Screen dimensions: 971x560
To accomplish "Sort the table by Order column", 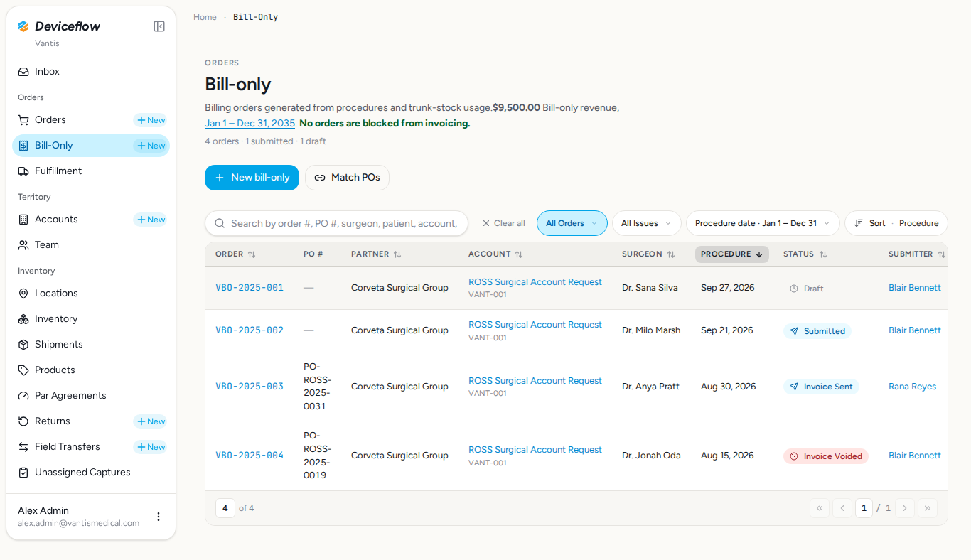I will 235,254.
